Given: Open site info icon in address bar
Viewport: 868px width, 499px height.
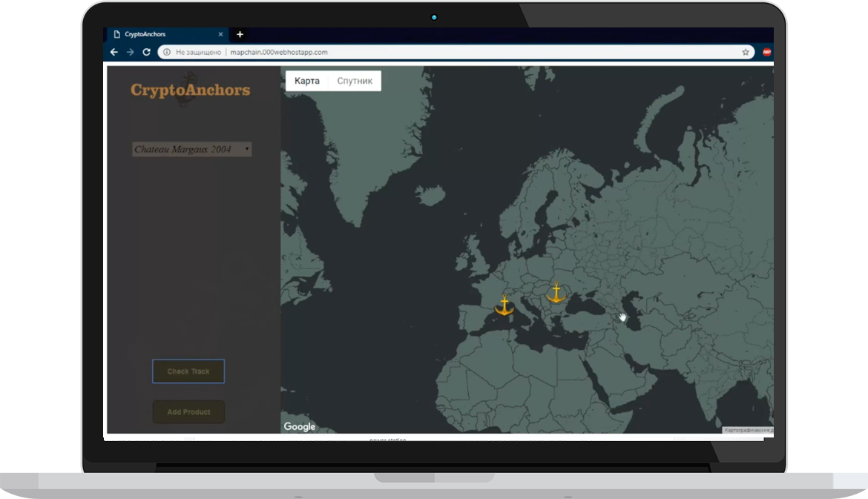Looking at the screenshot, I should (167, 52).
